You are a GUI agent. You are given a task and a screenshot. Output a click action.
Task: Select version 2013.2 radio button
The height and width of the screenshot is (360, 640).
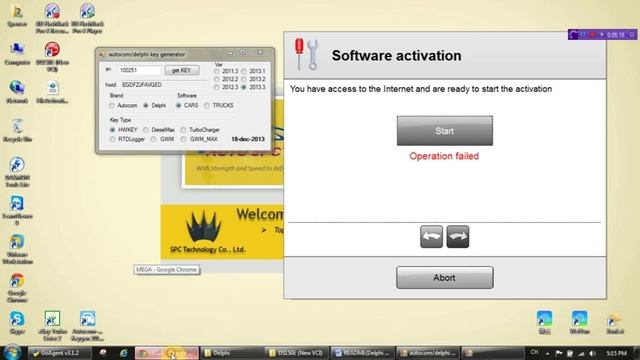(244, 79)
